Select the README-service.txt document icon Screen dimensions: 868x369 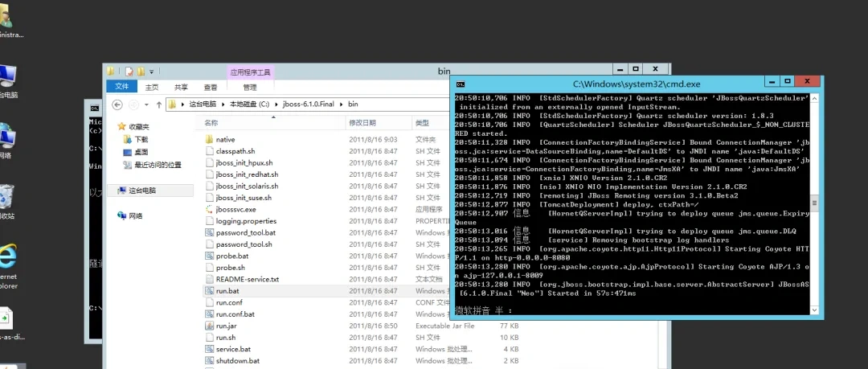point(209,279)
